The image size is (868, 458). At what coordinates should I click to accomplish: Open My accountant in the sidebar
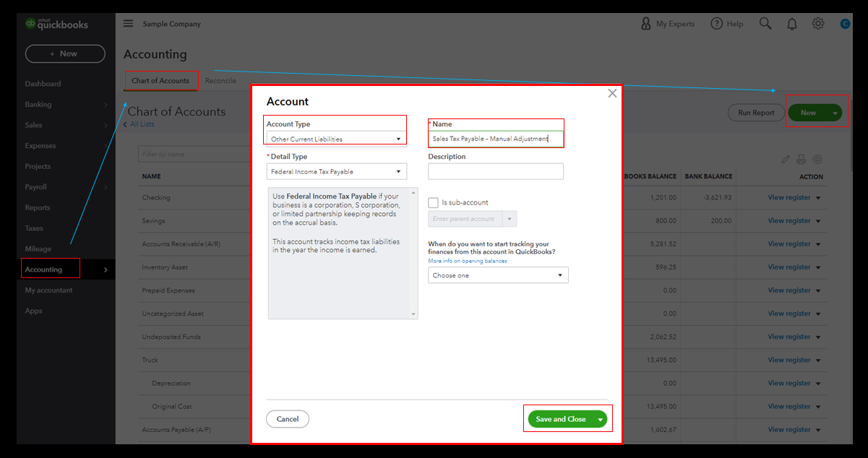(49, 290)
